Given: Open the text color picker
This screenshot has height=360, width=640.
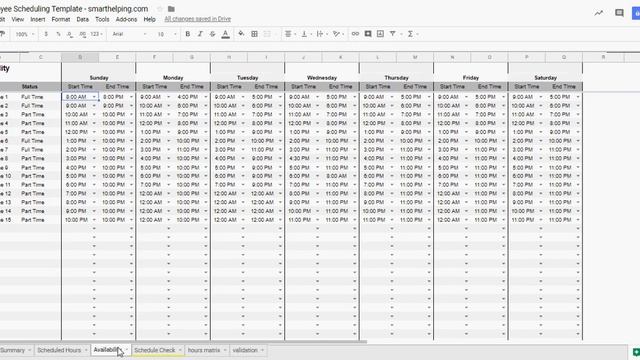Looking at the screenshot, I should tap(225, 34).
